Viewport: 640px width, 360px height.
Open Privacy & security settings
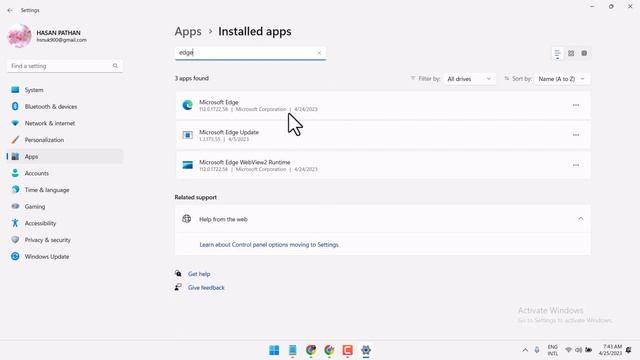tap(64, 240)
